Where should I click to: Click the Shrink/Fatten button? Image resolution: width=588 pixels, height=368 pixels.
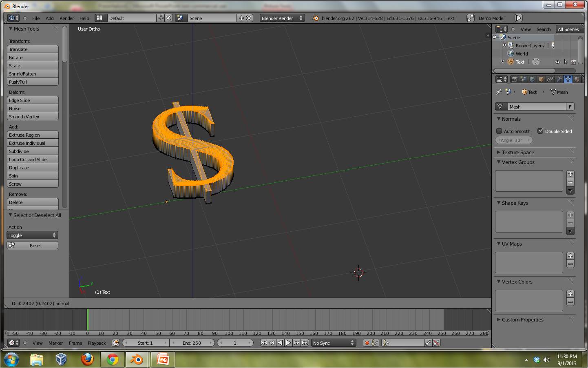tap(33, 73)
